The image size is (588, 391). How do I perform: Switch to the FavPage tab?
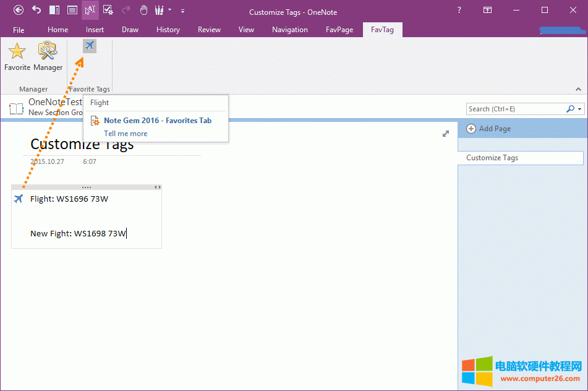tap(339, 30)
